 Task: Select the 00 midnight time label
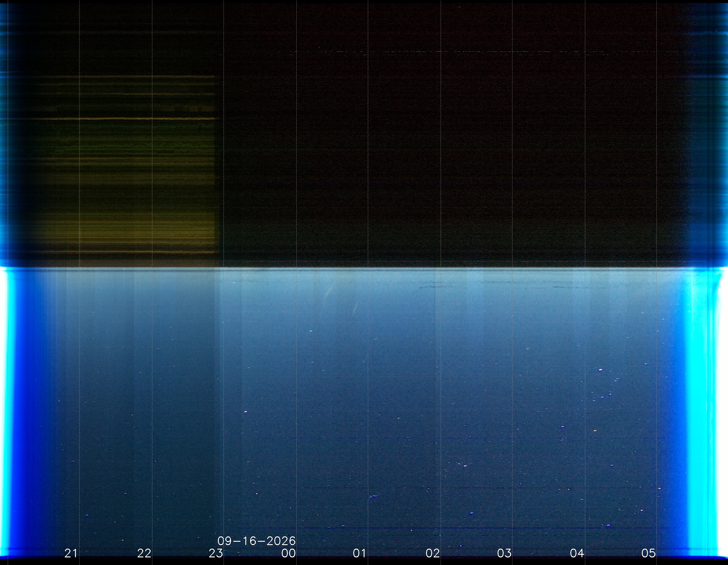pyautogui.click(x=288, y=553)
